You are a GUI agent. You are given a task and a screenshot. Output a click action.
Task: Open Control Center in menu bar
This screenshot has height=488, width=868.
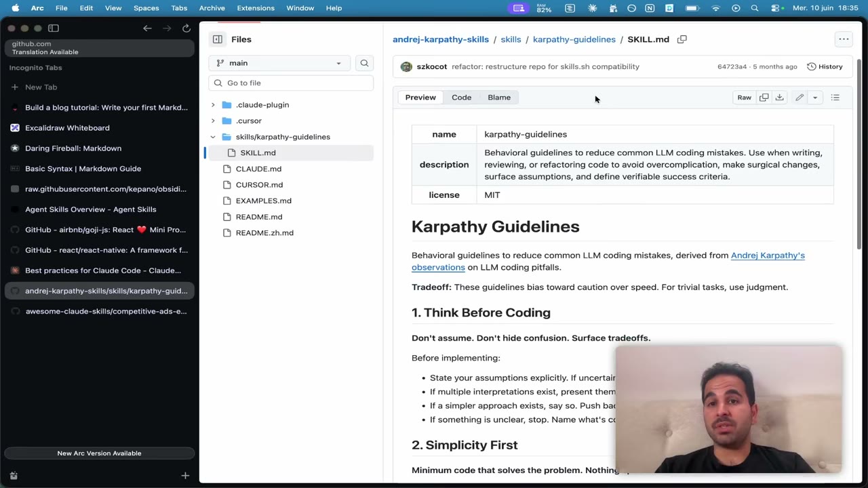pos(775,8)
